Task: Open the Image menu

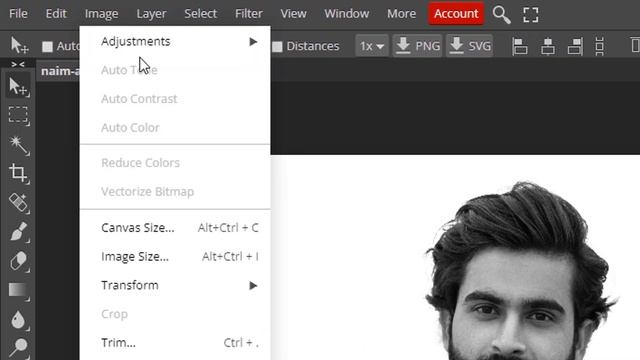Action: (102, 13)
